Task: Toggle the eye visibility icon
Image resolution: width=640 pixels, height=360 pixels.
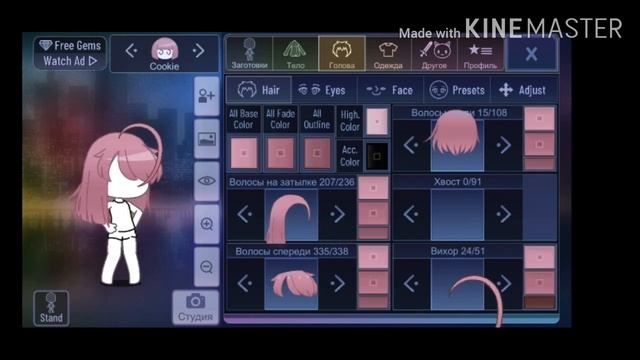Action: click(207, 181)
